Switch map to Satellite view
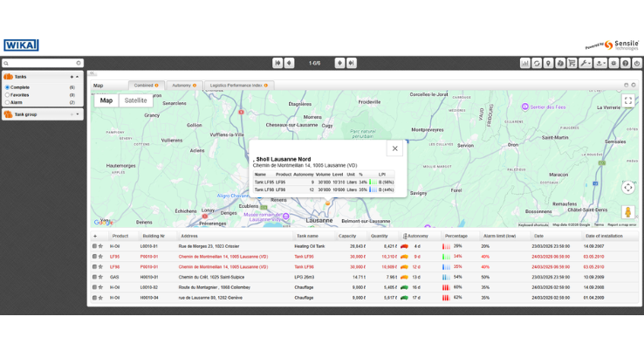644x358 pixels. coord(135,100)
